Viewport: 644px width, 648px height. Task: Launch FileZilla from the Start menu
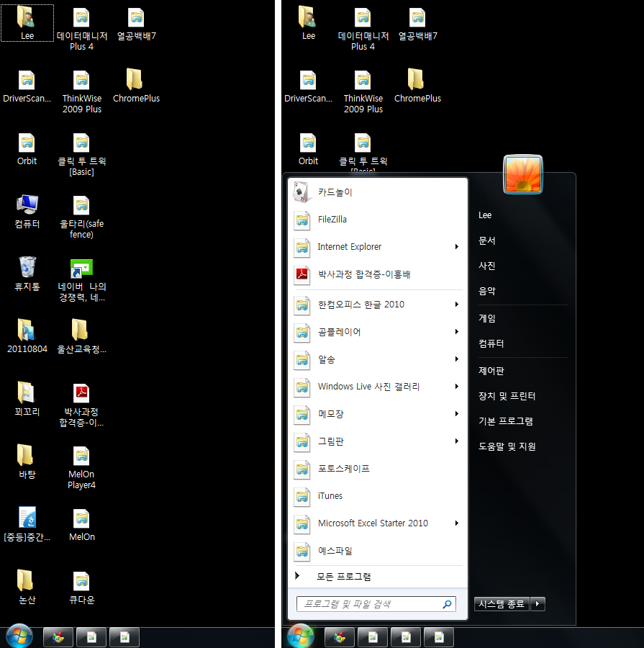point(377,220)
